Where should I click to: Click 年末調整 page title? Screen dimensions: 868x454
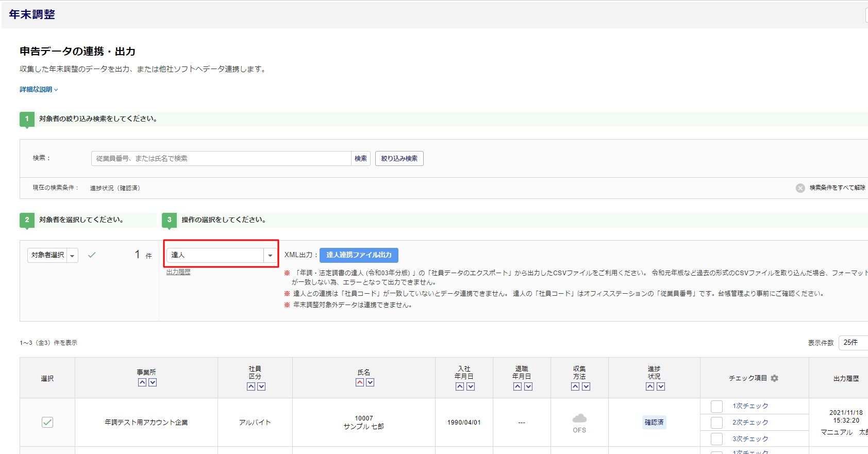[x=32, y=14]
